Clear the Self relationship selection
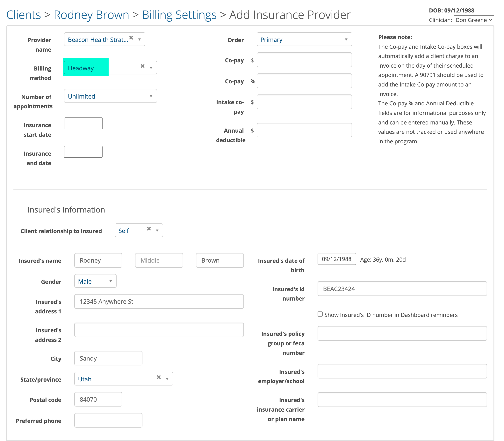This screenshot has height=441, width=504. click(149, 229)
